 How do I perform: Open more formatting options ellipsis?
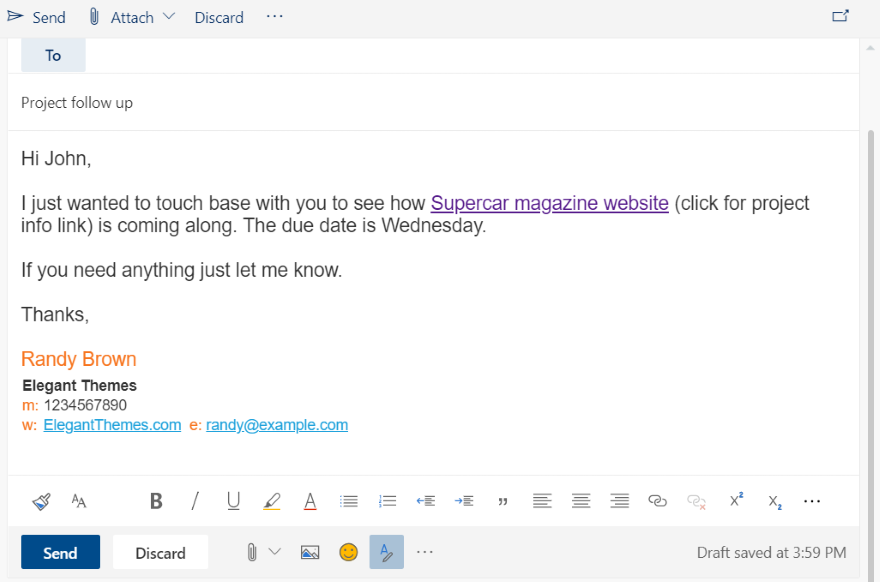coord(812,501)
